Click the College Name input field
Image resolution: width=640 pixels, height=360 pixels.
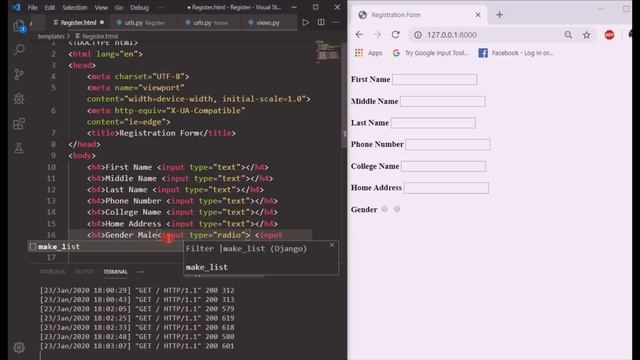tap(443, 166)
